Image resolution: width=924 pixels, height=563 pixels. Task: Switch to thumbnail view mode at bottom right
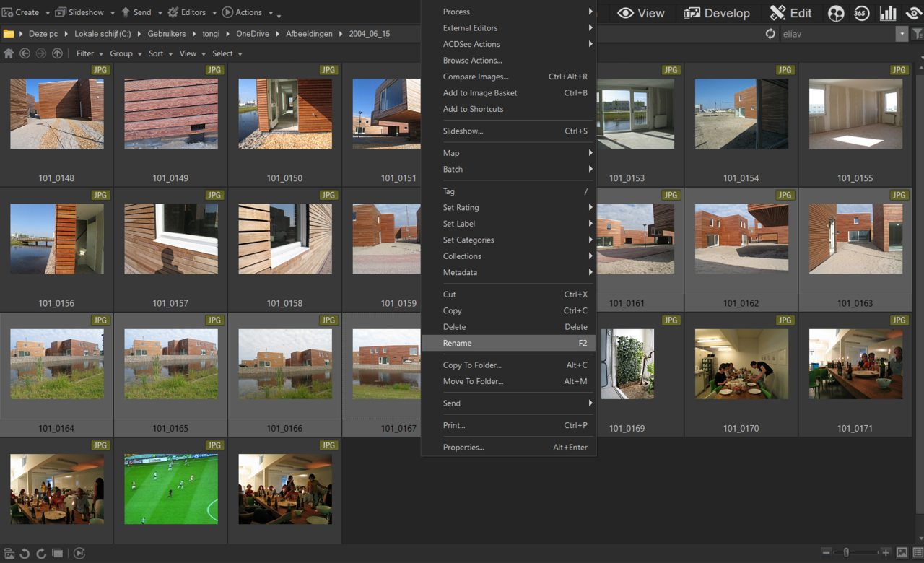click(902, 553)
